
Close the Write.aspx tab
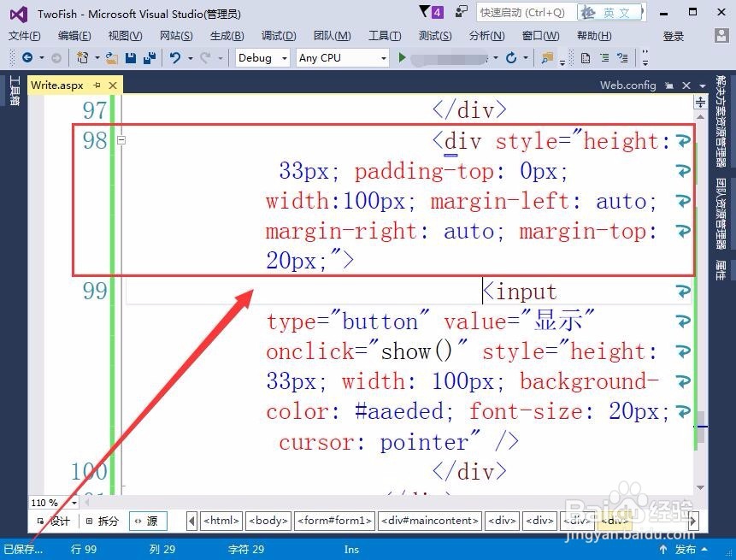click(x=113, y=85)
